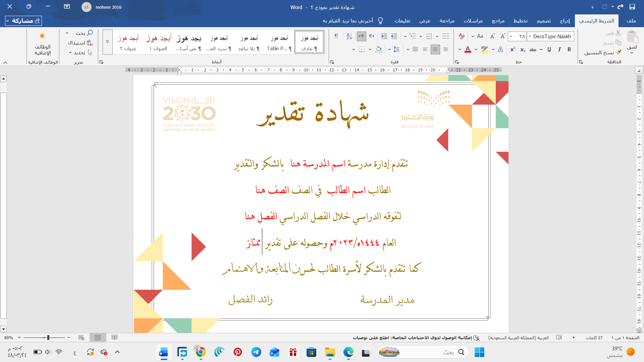Open the Paragraph dialog launcher (فقرة)

tap(332, 62)
